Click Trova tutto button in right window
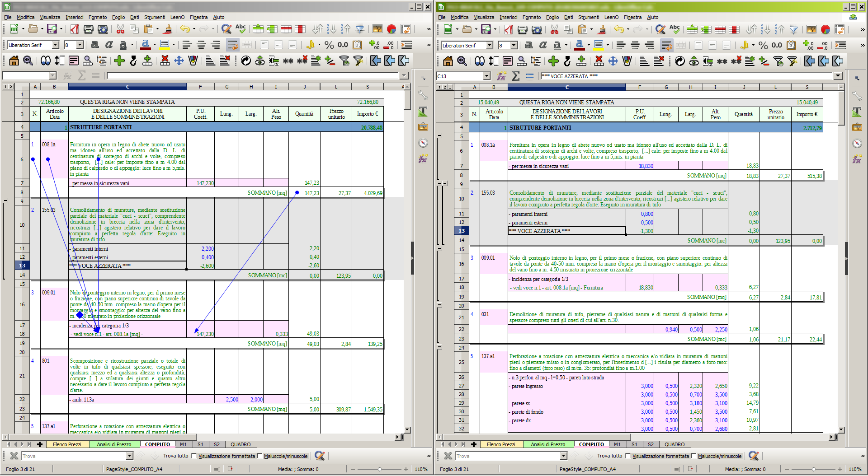The image size is (868, 476). point(609,456)
